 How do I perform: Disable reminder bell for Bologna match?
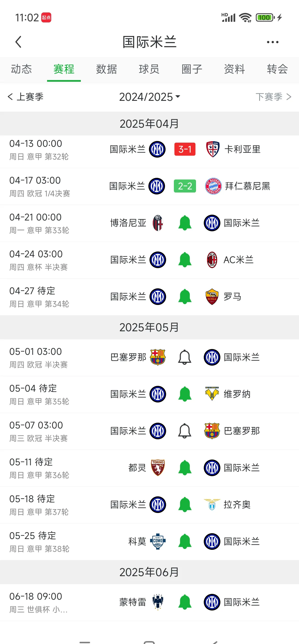pyautogui.click(x=185, y=223)
